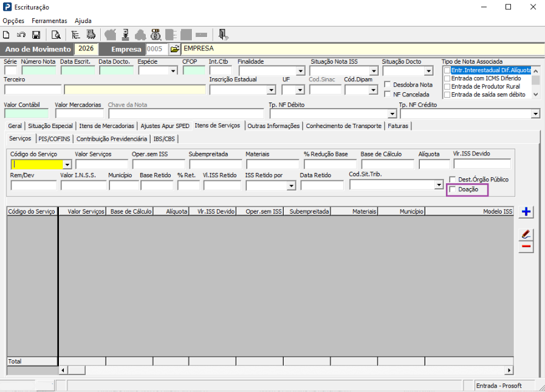Open Itens de Mercadorias tab
This screenshot has width=545, height=392.
click(x=106, y=126)
